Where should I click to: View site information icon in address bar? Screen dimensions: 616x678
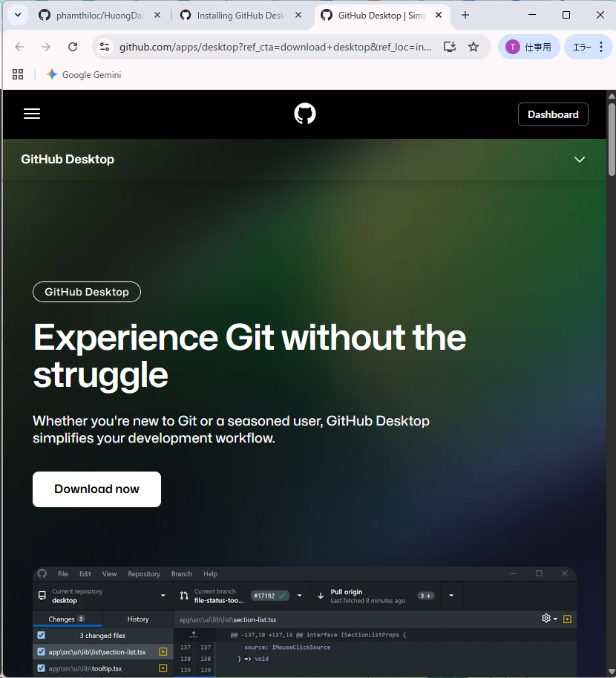click(105, 47)
